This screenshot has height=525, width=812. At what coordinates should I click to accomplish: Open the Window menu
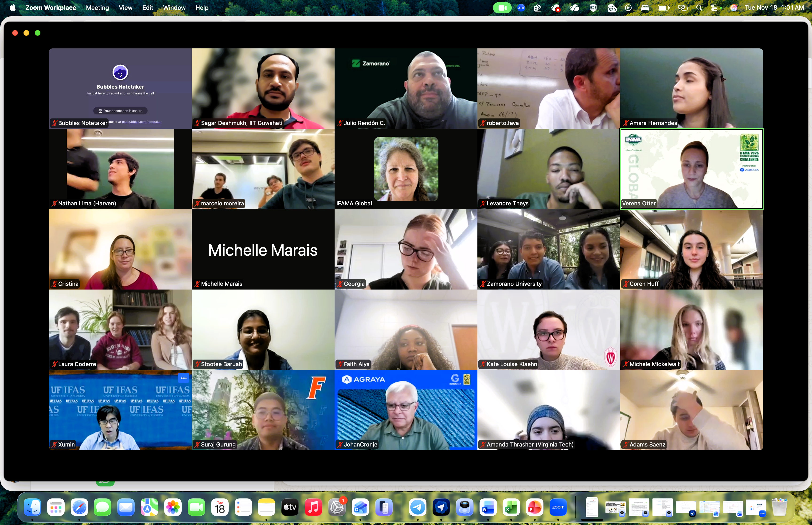pos(174,8)
